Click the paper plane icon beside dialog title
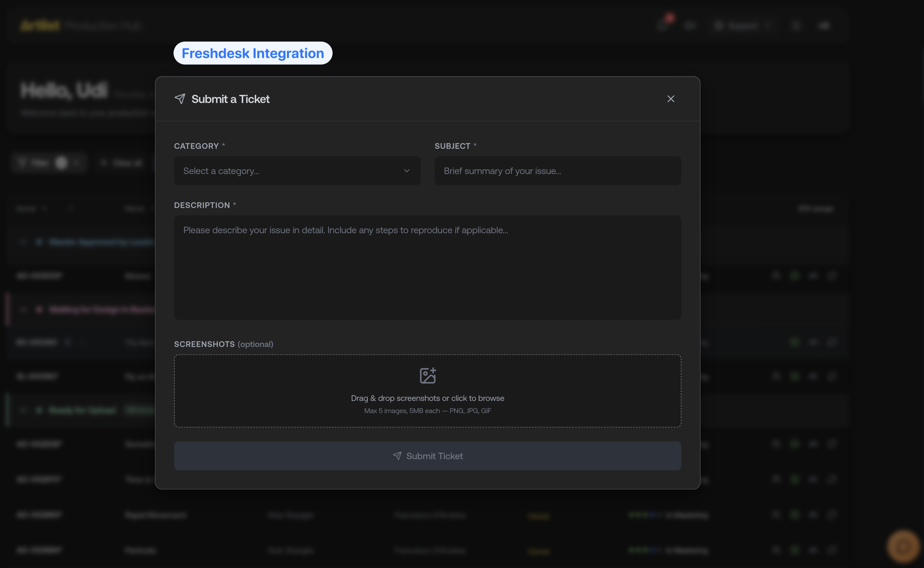This screenshot has height=568, width=924. pos(180,99)
